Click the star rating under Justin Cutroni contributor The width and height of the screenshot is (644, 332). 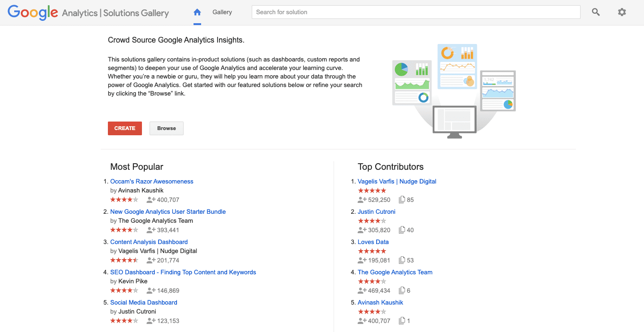point(372,221)
